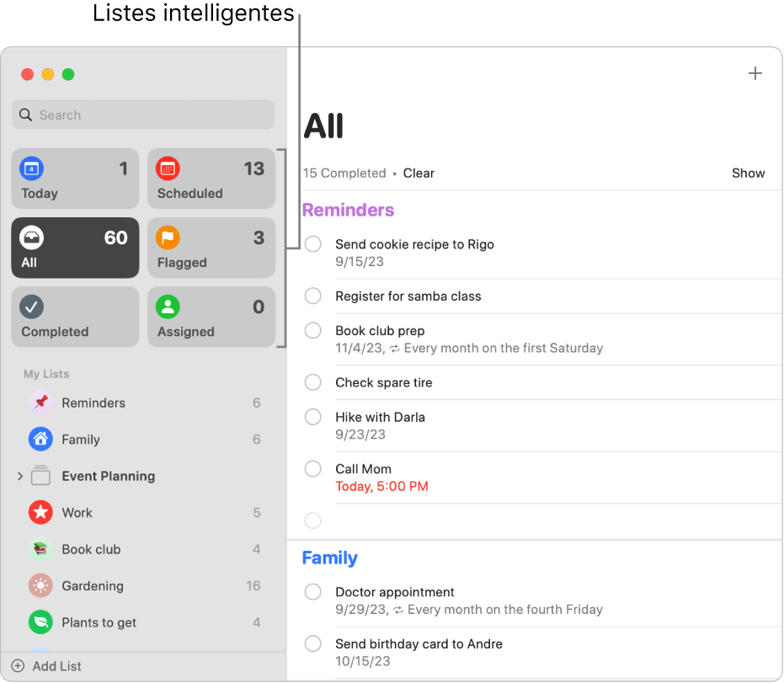Click the plus icon to add reminder
Viewport: 784px width, 683px height.
click(x=755, y=73)
